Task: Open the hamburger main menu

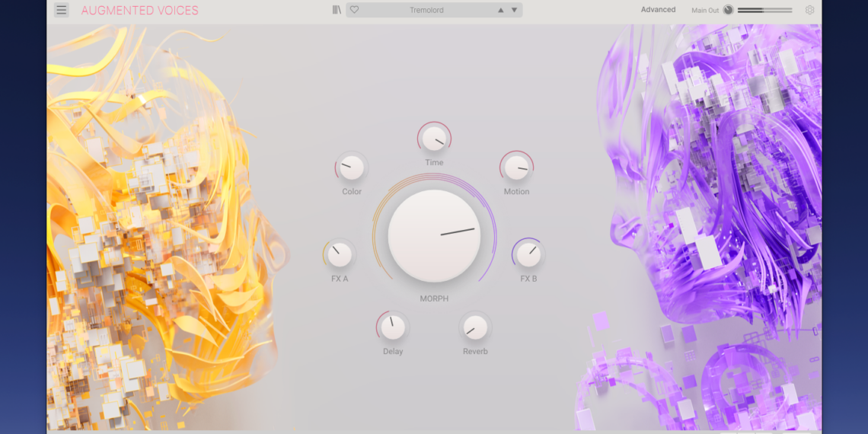Action: pos(62,10)
